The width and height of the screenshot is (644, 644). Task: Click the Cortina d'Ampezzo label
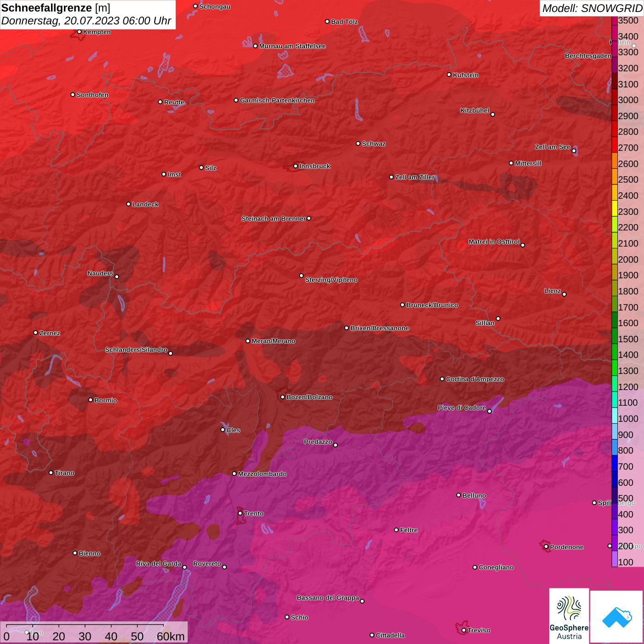point(475,379)
